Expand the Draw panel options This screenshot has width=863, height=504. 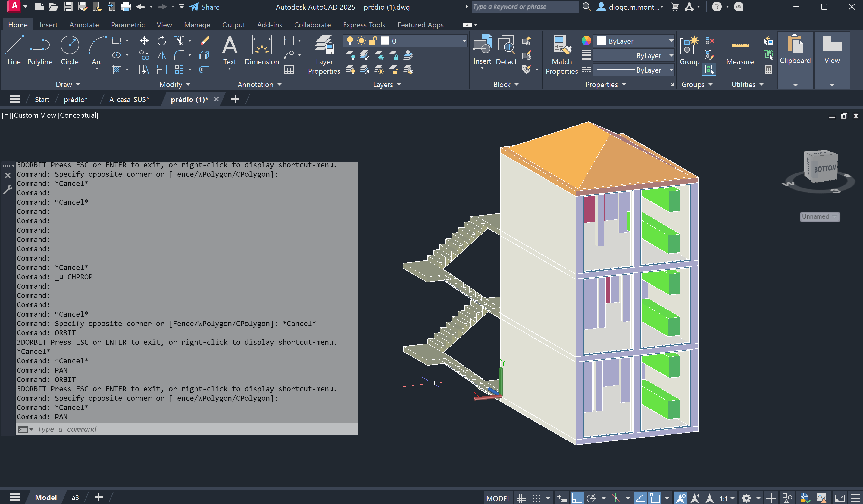click(x=68, y=85)
